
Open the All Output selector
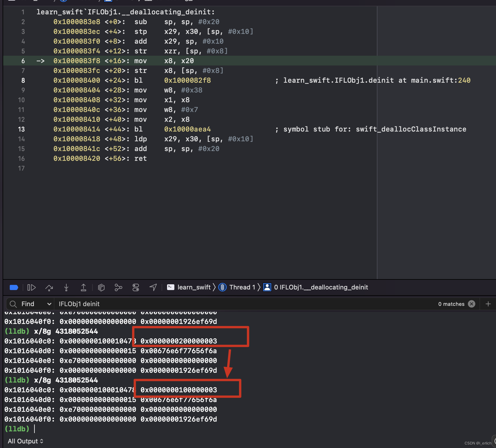26,441
